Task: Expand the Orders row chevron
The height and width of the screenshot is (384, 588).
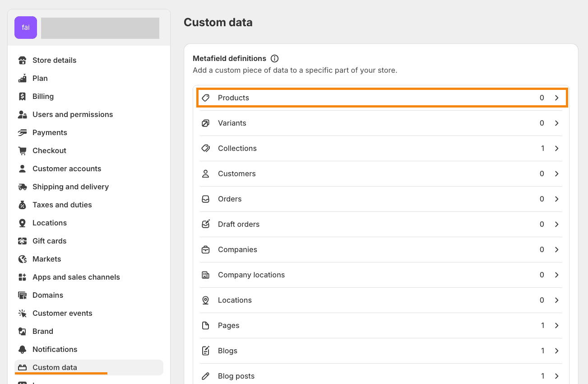Action: tap(557, 199)
